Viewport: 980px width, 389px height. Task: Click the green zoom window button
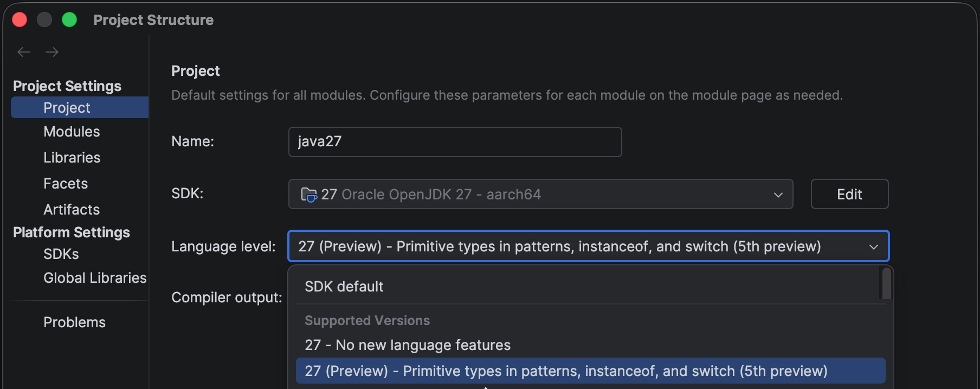click(69, 20)
